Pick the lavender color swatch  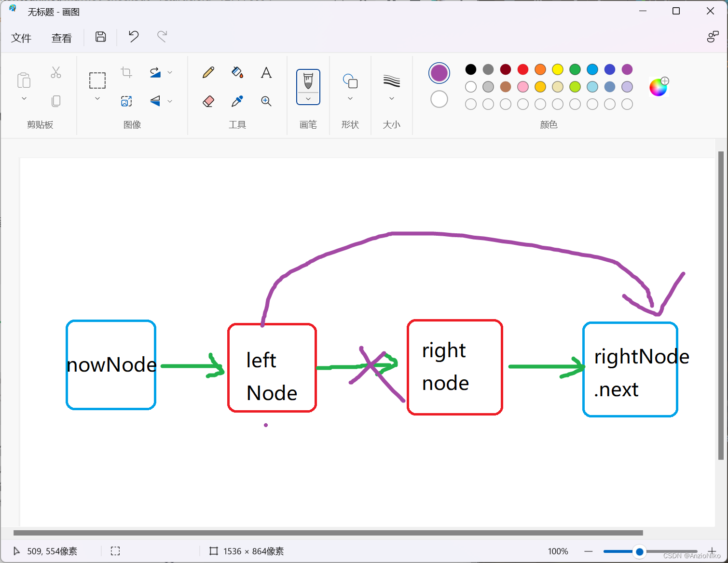[x=627, y=87]
